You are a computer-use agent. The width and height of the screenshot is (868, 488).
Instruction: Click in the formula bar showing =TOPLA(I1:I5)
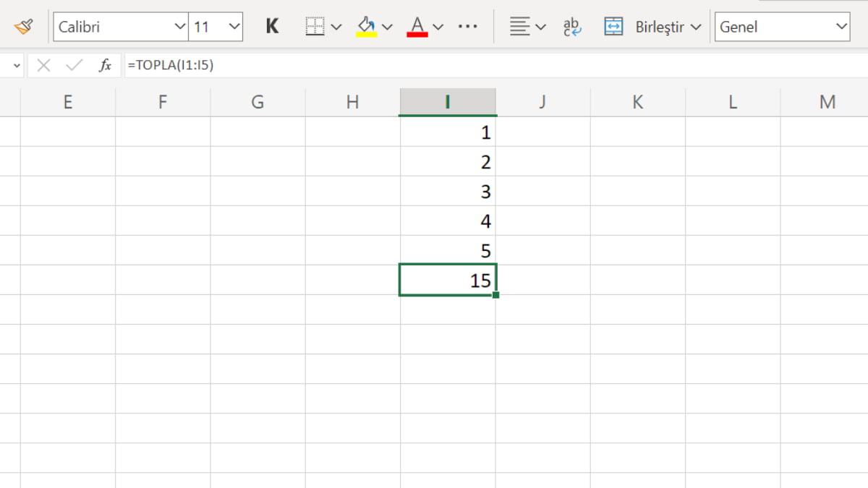click(x=434, y=66)
